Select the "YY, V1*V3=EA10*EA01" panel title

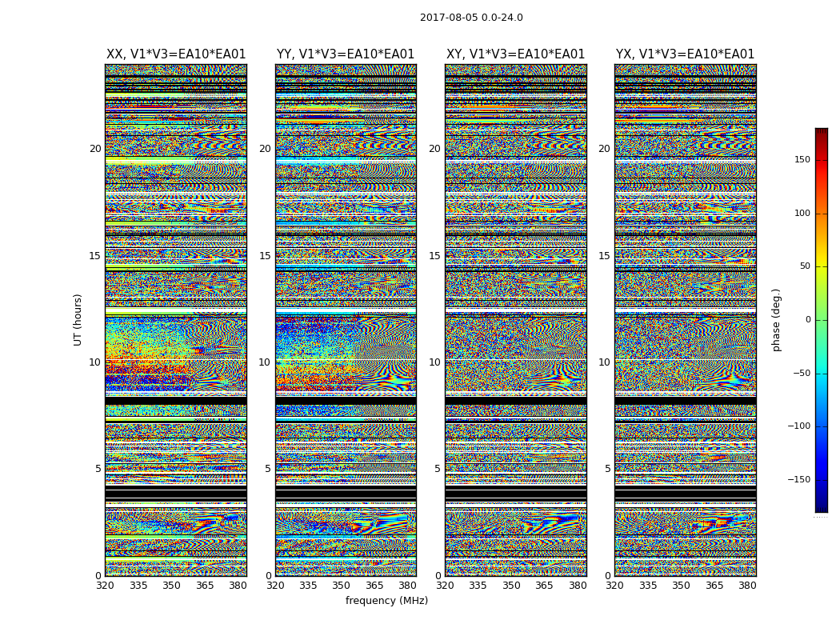coord(346,54)
